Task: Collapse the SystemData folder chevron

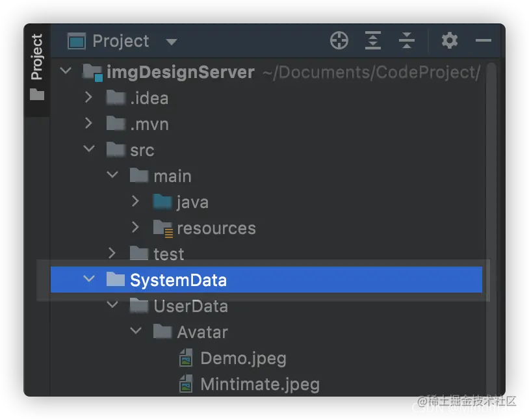Action: pos(89,279)
